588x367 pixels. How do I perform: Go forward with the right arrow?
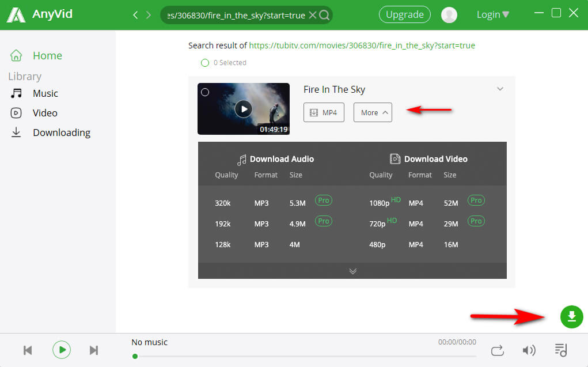coord(149,15)
